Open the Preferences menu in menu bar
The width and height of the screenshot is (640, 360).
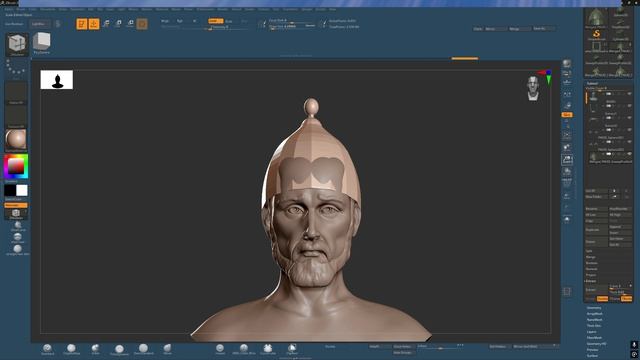point(205,9)
